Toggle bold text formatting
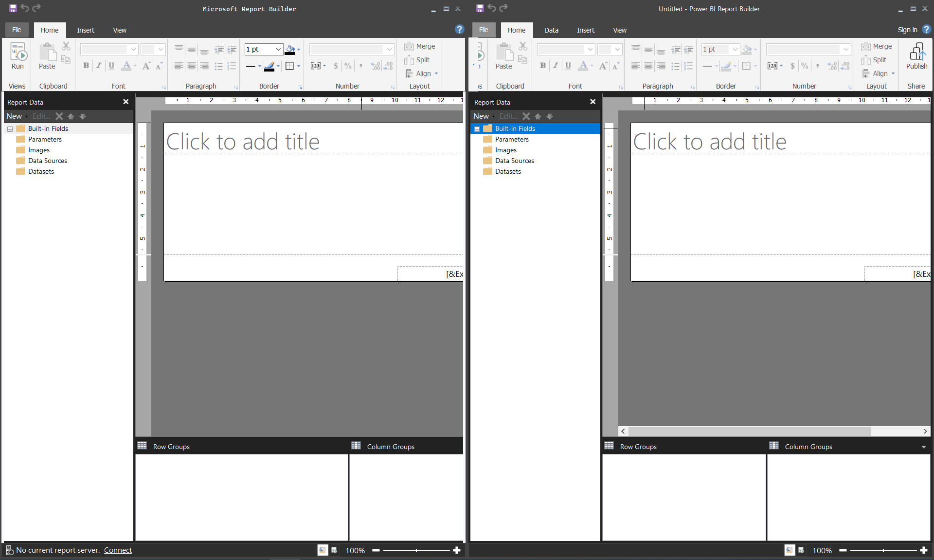Viewport: 934px width, 560px height. click(86, 66)
